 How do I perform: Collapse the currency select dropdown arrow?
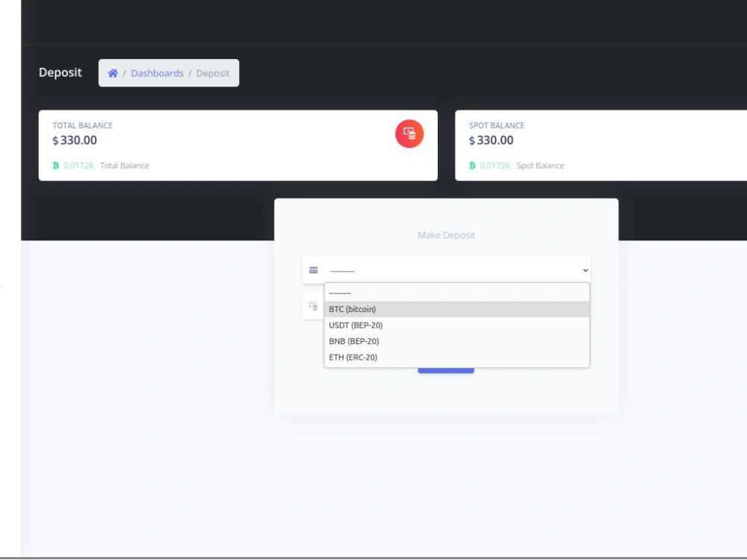[586, 270]
